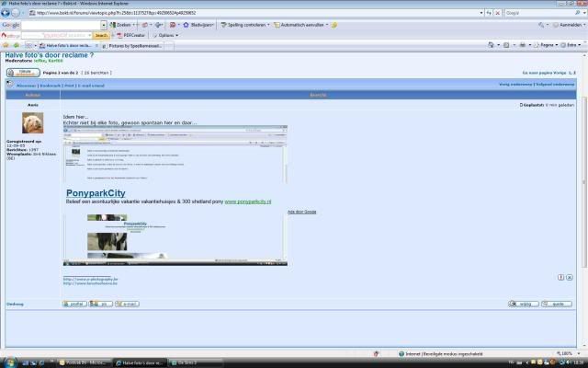Click the small X icon in the post
588x368 pixels.
[570, 278]
